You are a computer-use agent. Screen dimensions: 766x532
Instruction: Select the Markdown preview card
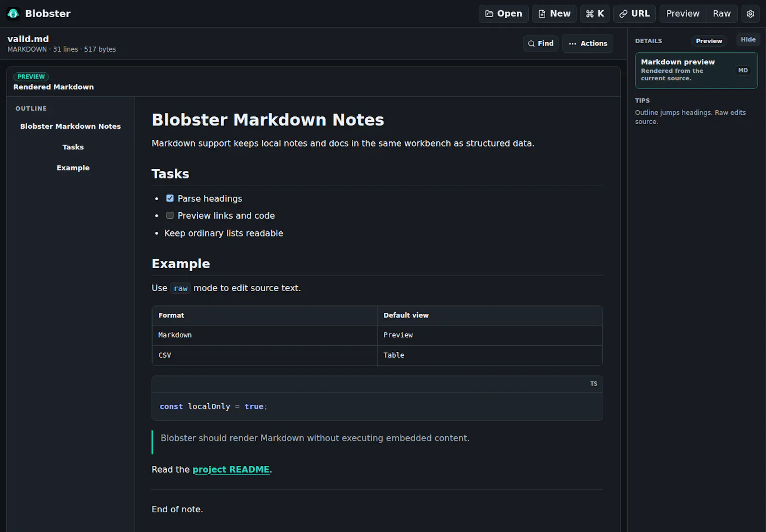(x=696, y=70)
